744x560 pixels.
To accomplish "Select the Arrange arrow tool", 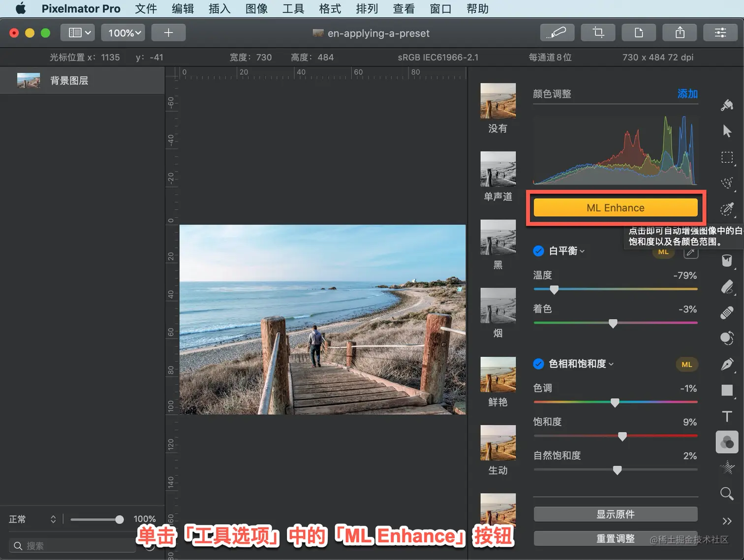I will [x=727, y=131].
